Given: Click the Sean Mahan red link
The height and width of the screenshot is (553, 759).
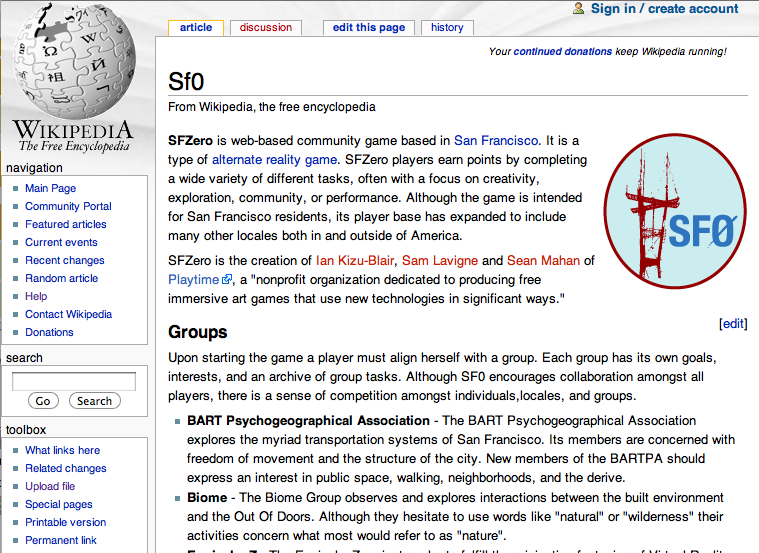Looking at the screenshot, I should pyautogui.click(x=543, y=261).
